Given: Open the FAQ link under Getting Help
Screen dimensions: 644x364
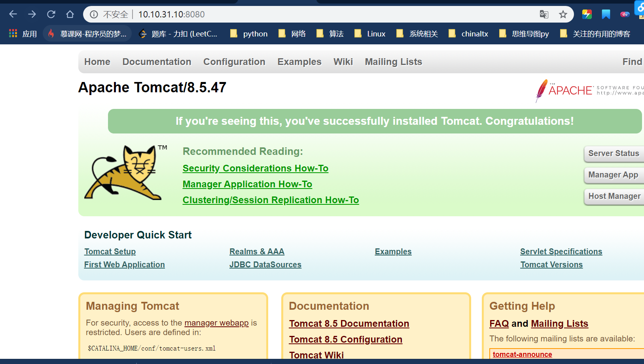Looking at the screenshot, I should point(499,324).
